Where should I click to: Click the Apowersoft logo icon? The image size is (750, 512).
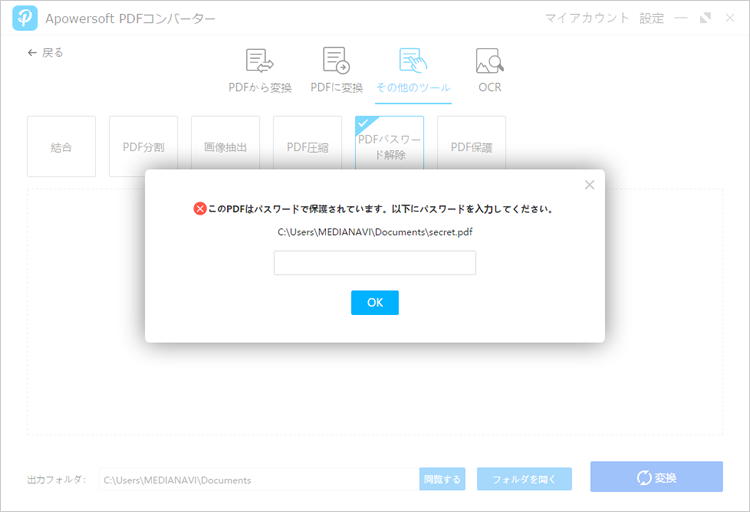pos(25,18)
